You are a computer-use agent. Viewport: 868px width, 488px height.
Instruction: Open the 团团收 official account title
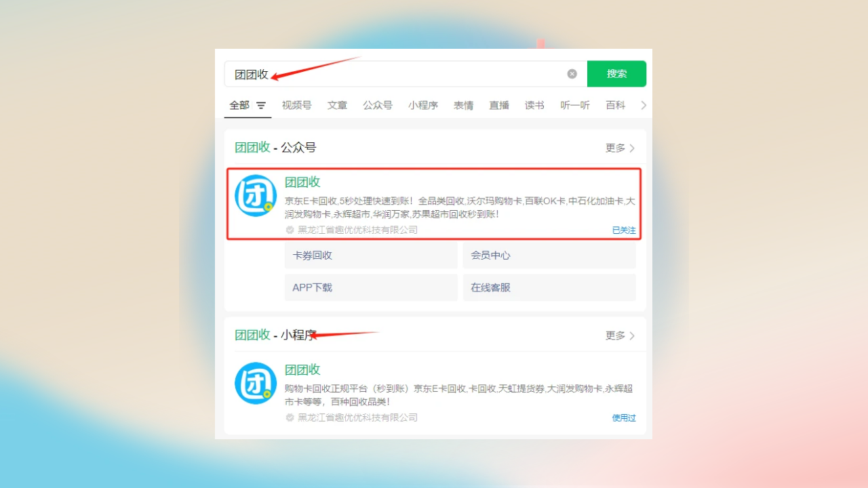coord(302,182)
